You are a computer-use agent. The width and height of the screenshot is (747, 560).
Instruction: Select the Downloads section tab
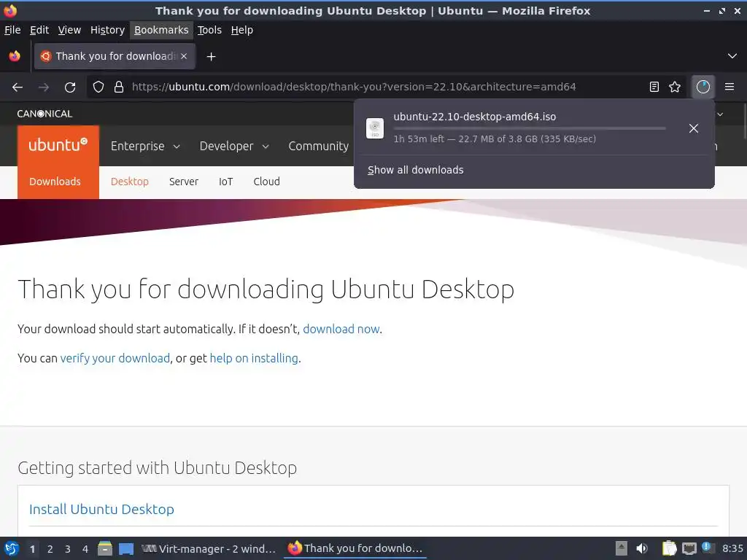pos(55,182)
